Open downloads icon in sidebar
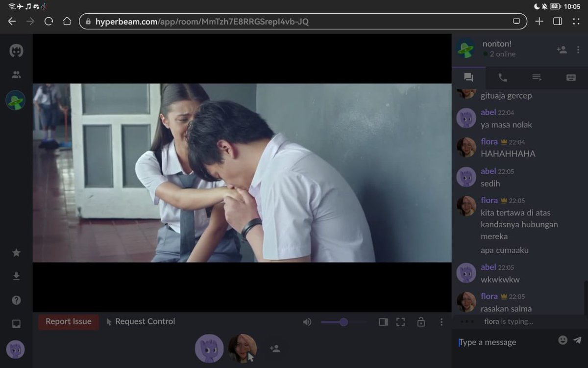The height and width of the screenshot is (368, 588). tap(16, 276)
